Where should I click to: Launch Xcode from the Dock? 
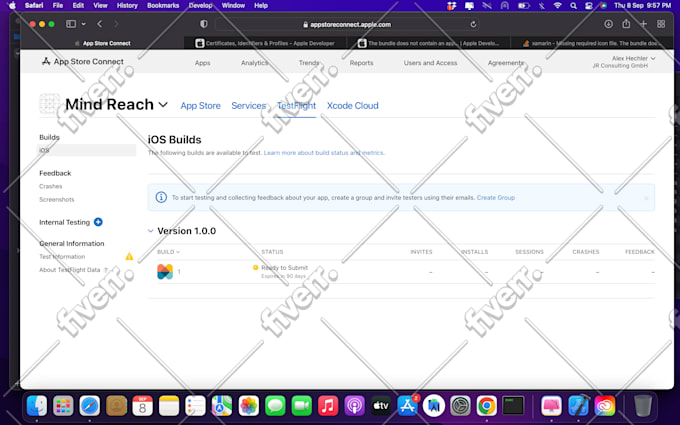pyautogui.click(x=579, y=406)
